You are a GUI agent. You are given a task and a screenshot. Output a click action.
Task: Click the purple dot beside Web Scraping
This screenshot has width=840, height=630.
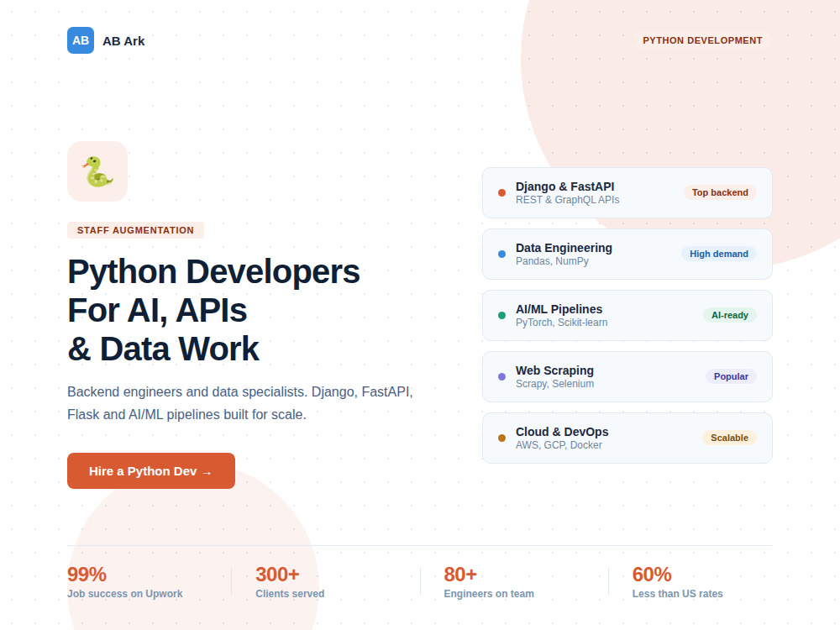501,376
